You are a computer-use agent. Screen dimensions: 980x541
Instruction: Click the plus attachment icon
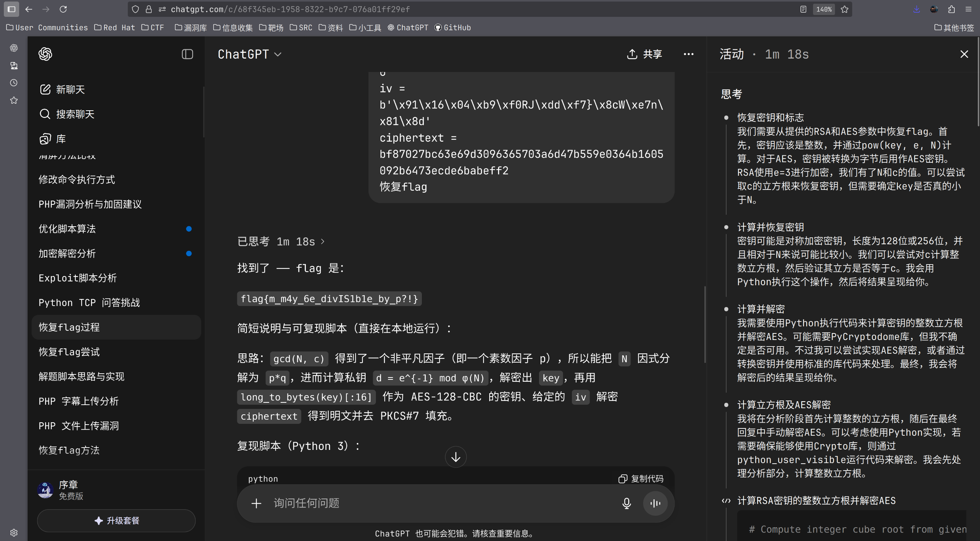(256, 503)
